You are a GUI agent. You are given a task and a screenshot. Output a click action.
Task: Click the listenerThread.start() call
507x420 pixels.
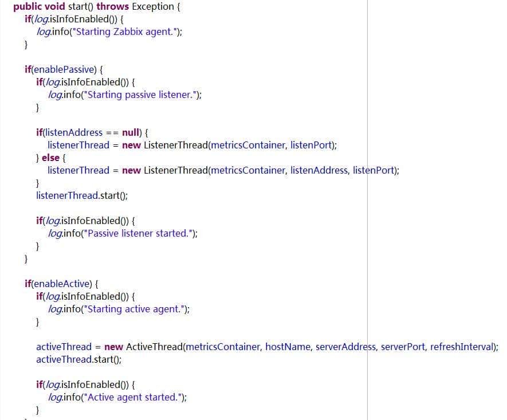pyautogui.click(x=81, y=196)
